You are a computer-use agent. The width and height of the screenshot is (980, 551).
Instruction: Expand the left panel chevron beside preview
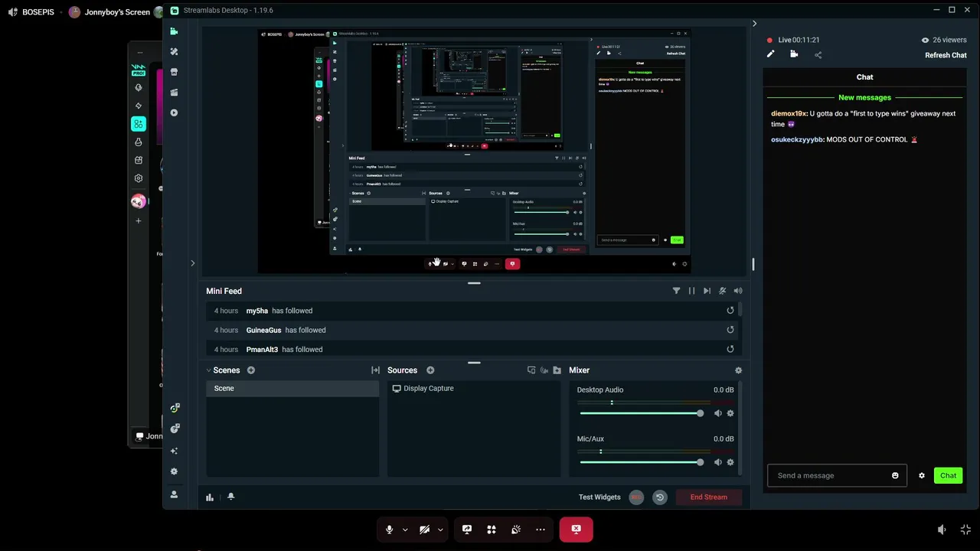pos(192,263)
